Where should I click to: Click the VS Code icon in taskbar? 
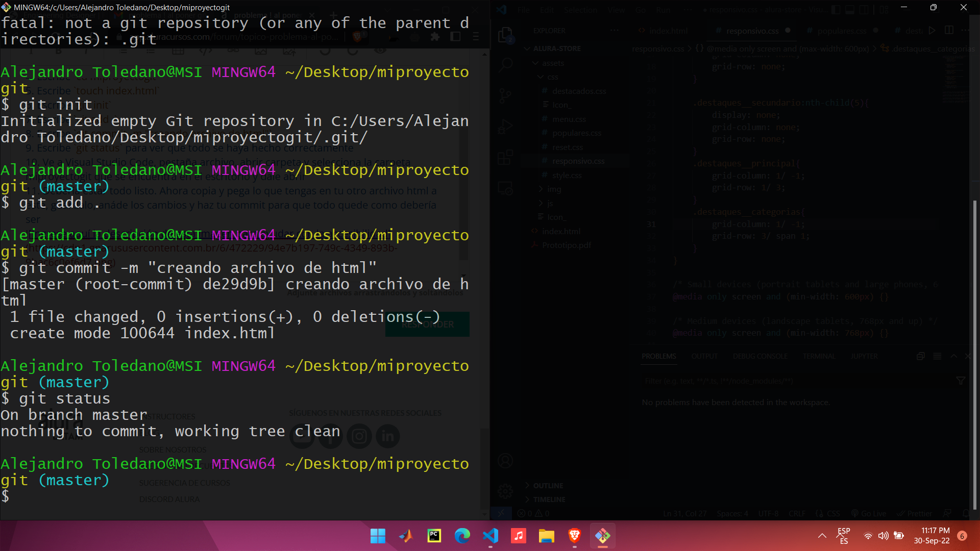[491, 536]
